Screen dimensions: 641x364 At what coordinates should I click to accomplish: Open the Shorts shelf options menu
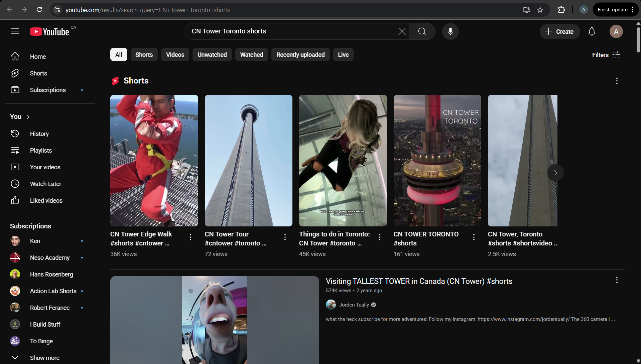(617, 81)
